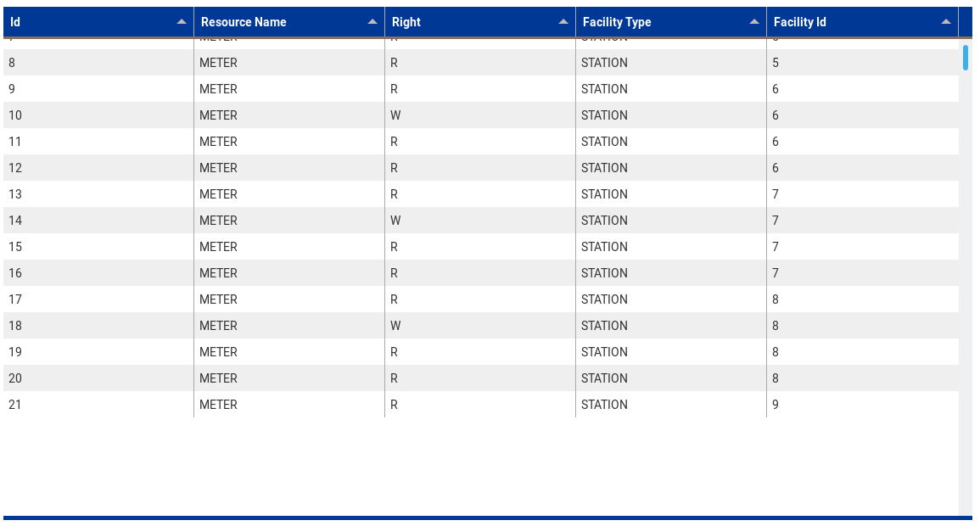Click Facility Id 7 in row 16
Screen dimensions: 980x526
pos(776,272)
